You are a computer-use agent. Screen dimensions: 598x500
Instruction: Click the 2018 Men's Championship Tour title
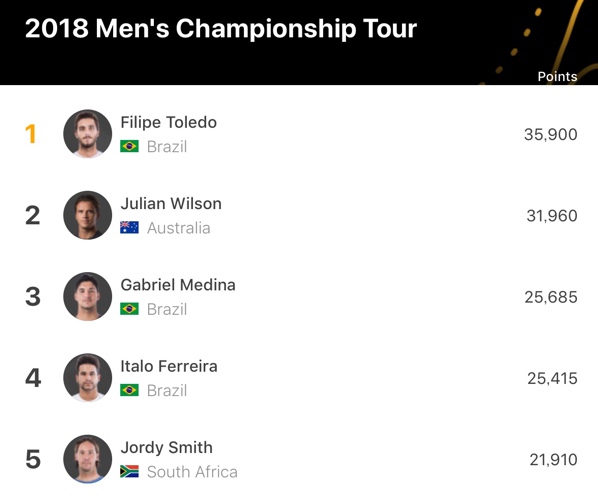(221, 29)
